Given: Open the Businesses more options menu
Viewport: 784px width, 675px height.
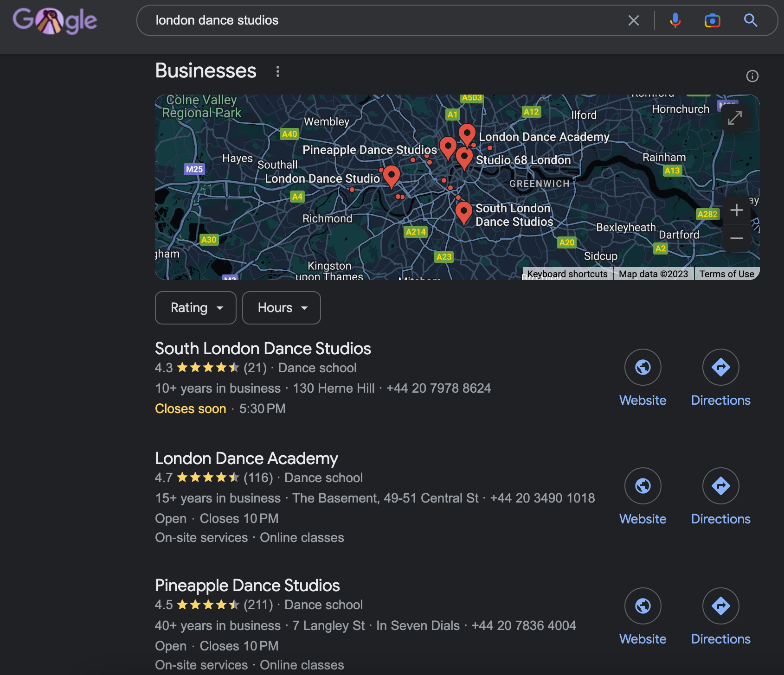Looking at the screenshot, I should click(x=277, y=71).
